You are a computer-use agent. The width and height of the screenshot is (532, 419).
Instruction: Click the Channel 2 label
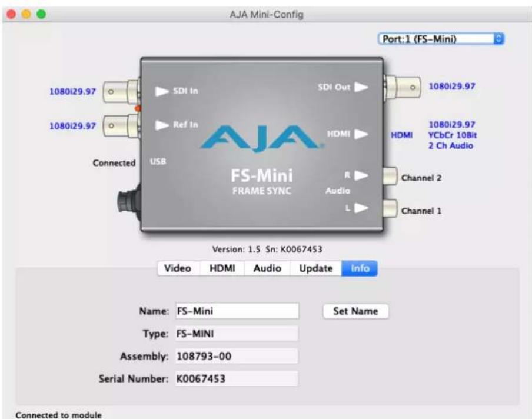click(x=421, y=178)
